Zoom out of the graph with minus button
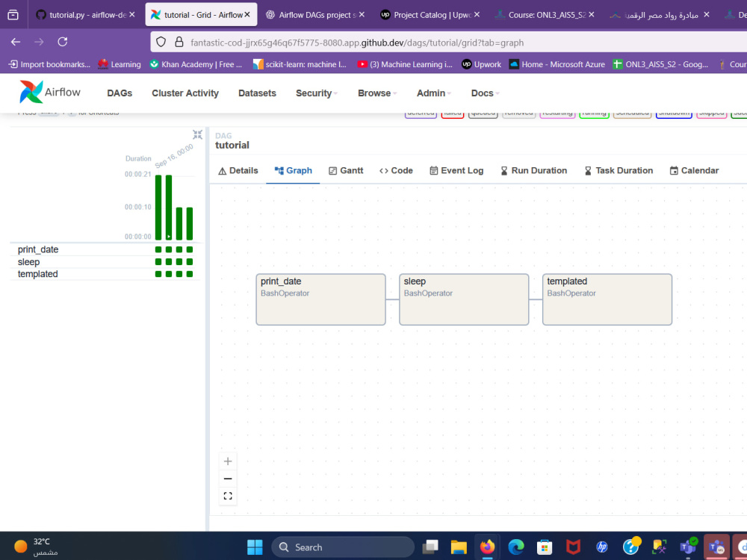 click(228, 479)
